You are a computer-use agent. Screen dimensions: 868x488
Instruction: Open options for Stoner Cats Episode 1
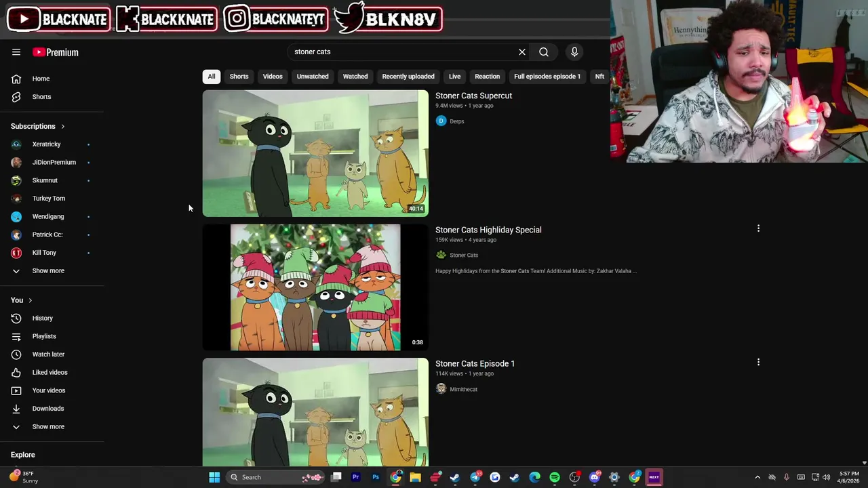(x=758, y=362)
